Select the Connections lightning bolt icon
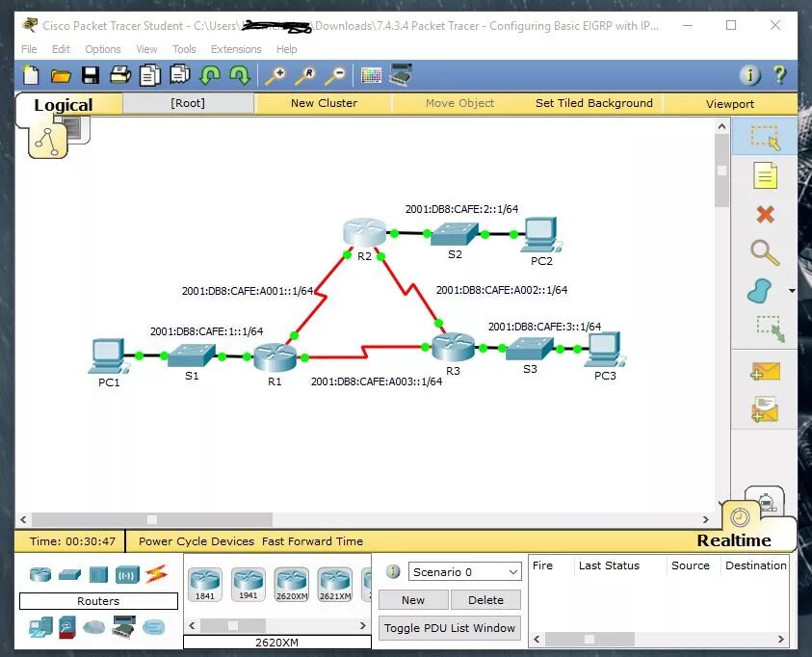The image size is (812, 657). click(x=156, y=573)
